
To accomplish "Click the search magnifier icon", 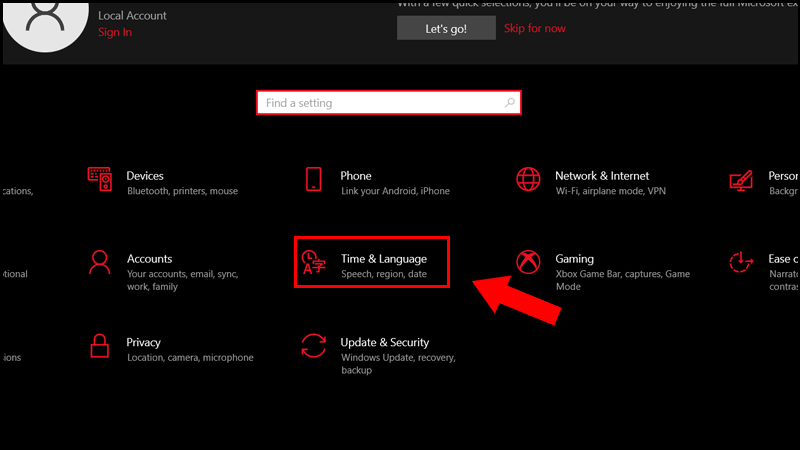I will [x=509, y=103].
